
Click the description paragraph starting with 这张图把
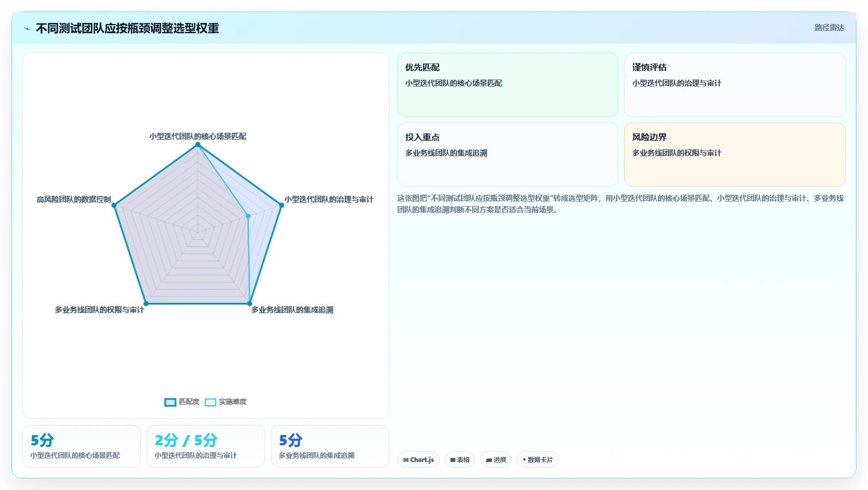(x=621, y=204)
